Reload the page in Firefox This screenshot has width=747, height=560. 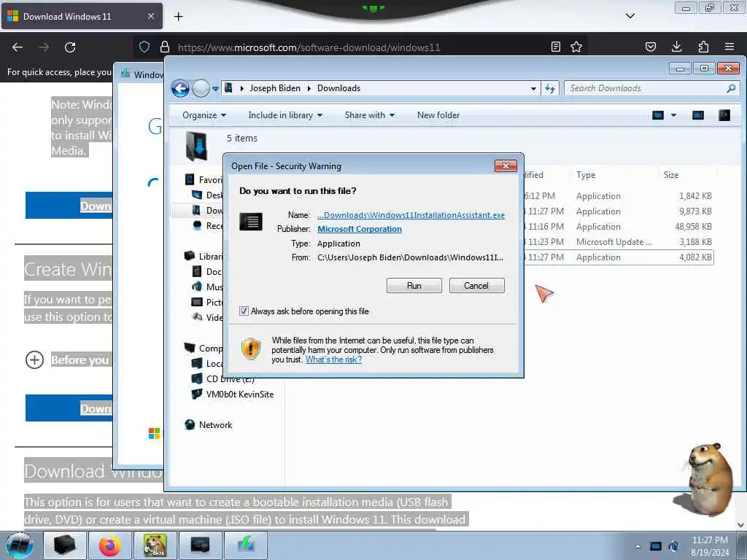click(x=70, y=47)
